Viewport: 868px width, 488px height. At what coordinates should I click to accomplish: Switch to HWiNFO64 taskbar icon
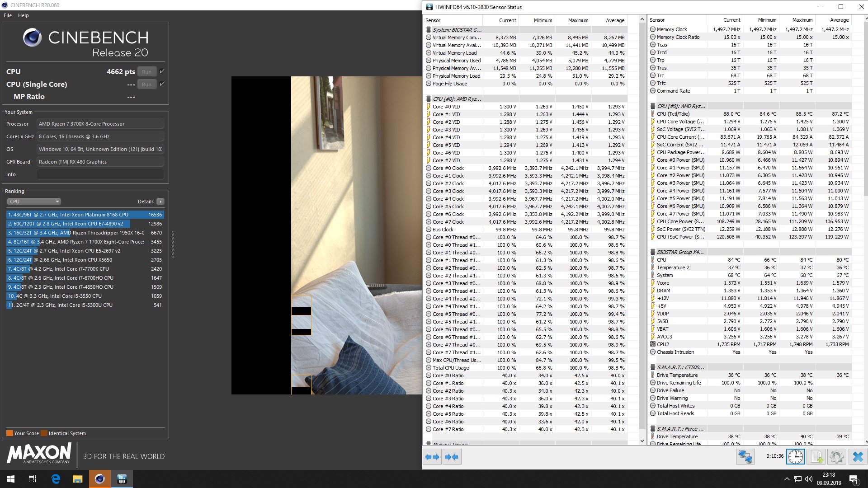coord(122,479)
